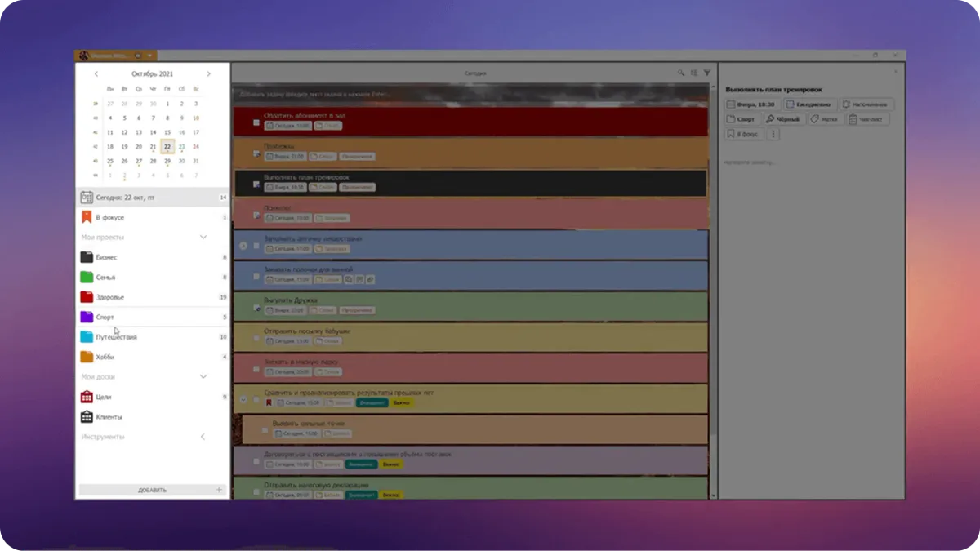Click the sort icon in task list header
The image size is (980, 551).
click(694, 73)
